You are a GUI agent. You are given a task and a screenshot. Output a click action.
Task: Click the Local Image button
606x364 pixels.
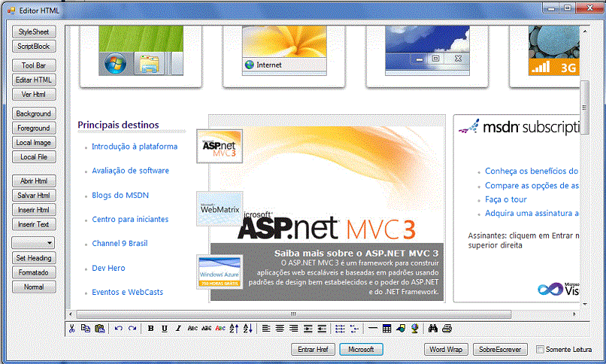pyautogui.click(x=34, y=143)
